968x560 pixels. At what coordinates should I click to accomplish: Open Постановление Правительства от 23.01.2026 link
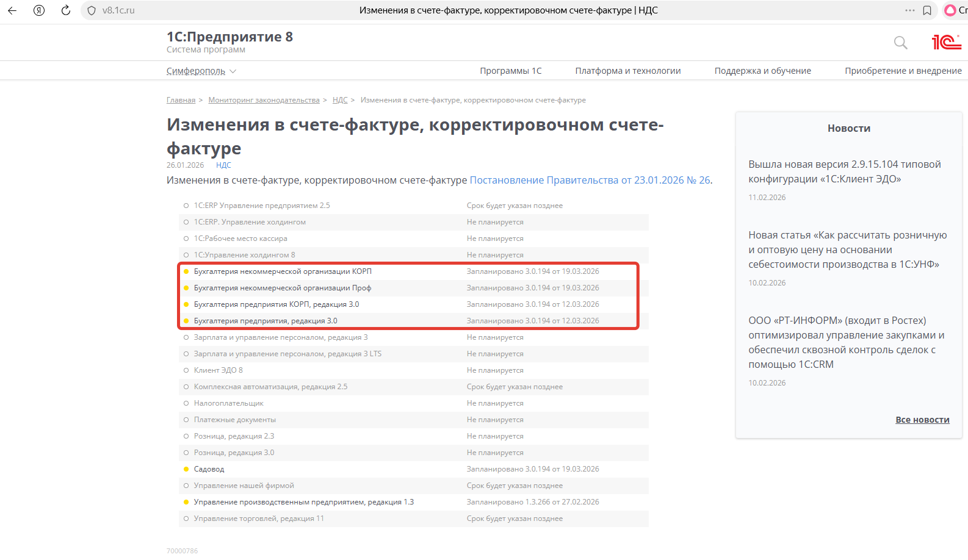[x=590, y=180]
